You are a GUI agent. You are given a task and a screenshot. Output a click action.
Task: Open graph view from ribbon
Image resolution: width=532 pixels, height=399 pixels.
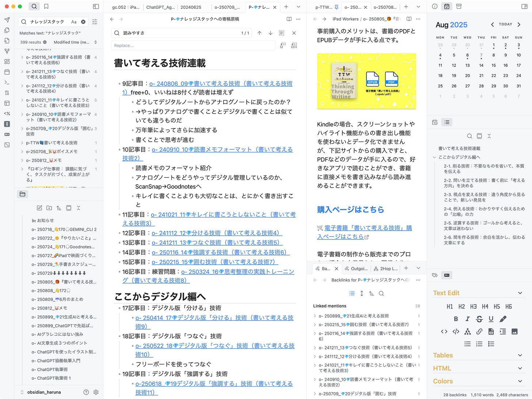point(7,51)
